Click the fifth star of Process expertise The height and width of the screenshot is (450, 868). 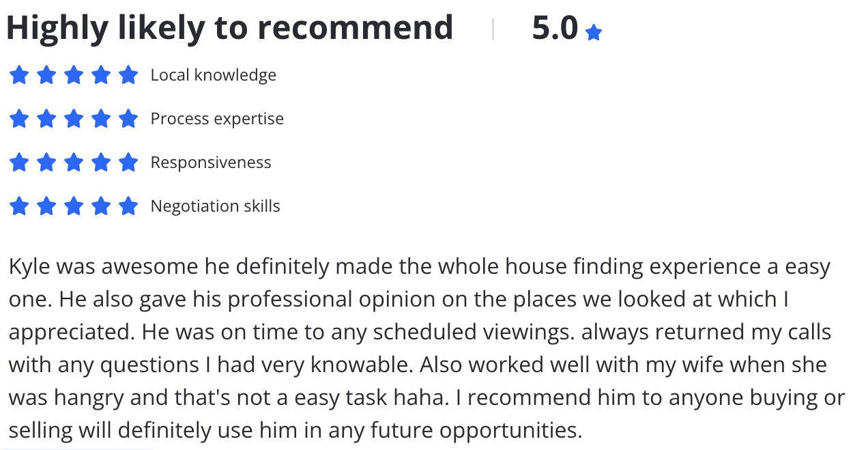[128, 119]
